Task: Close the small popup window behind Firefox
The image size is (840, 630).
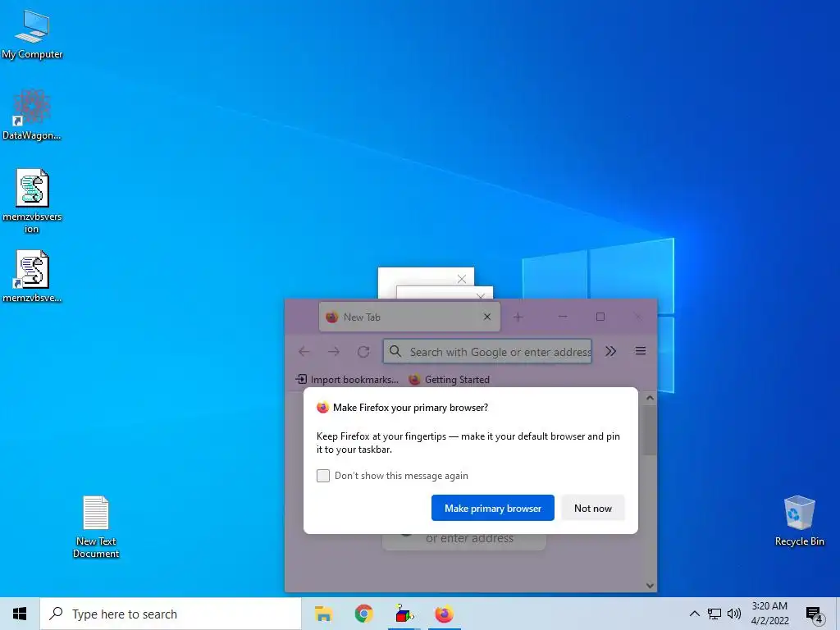Action: coord(481,295)
